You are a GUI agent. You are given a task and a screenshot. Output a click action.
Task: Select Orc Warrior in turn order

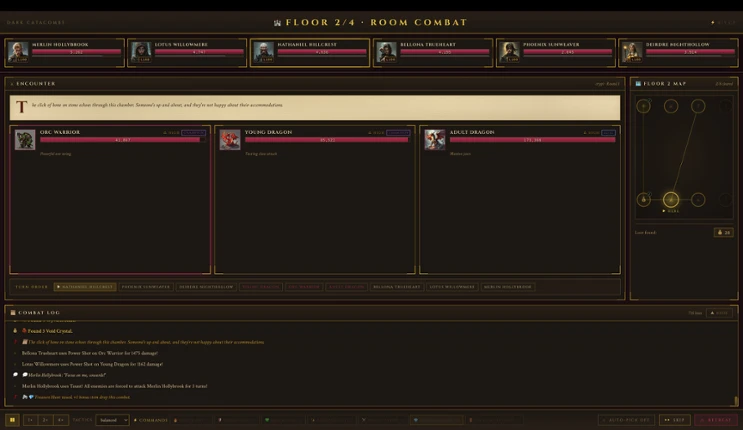tap(304, 287)
